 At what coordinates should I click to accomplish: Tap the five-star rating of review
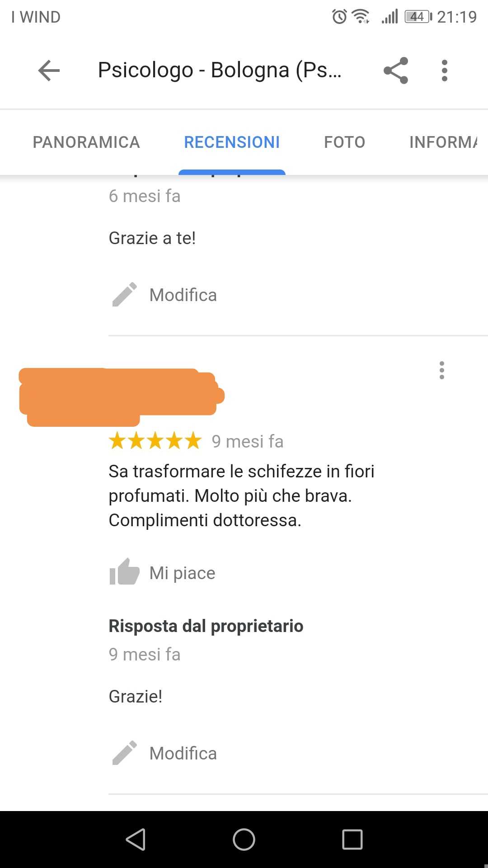click(x=155, y=441)
